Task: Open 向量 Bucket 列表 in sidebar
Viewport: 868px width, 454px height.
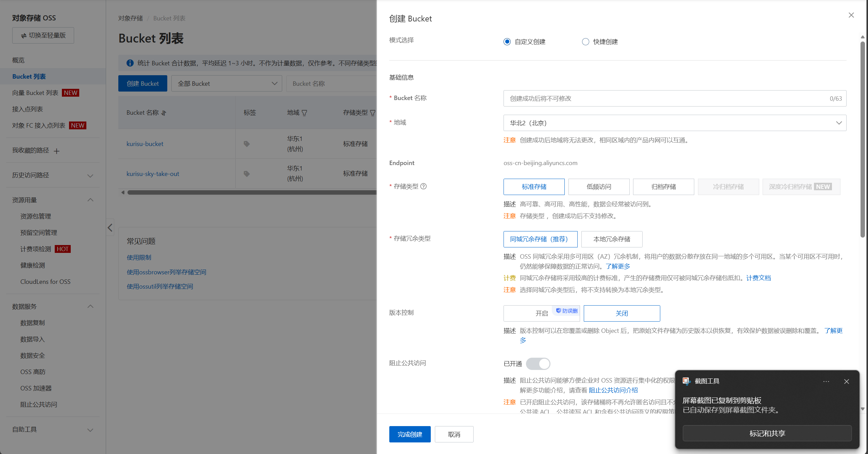Action: click(x=35, y=93)
